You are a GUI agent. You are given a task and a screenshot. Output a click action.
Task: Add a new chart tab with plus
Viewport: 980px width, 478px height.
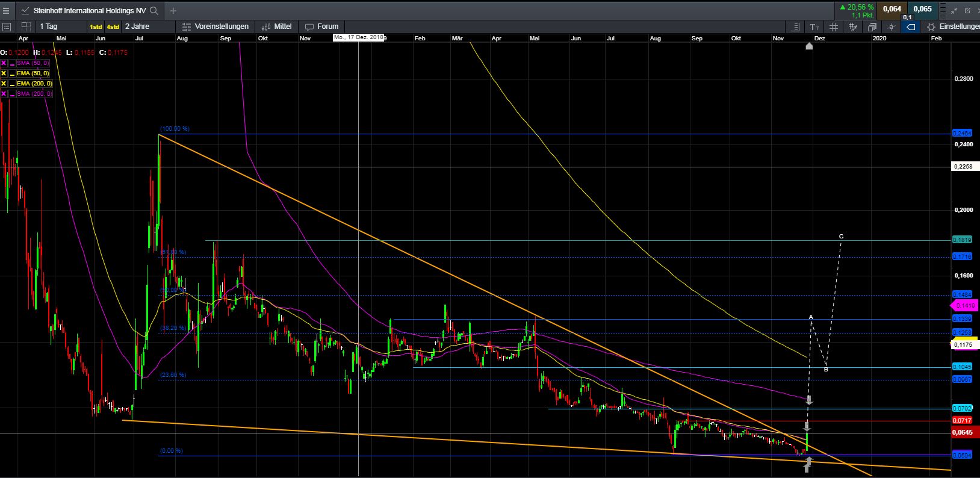173,11
